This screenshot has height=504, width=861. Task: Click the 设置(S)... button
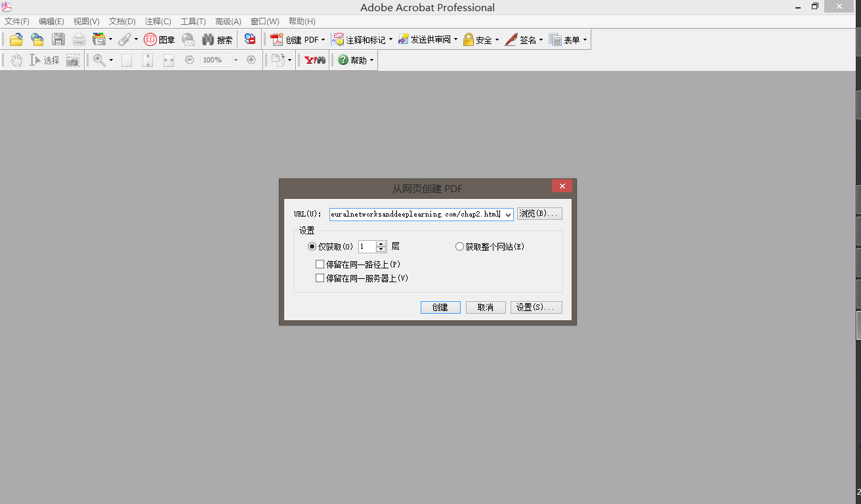point(536,308)
